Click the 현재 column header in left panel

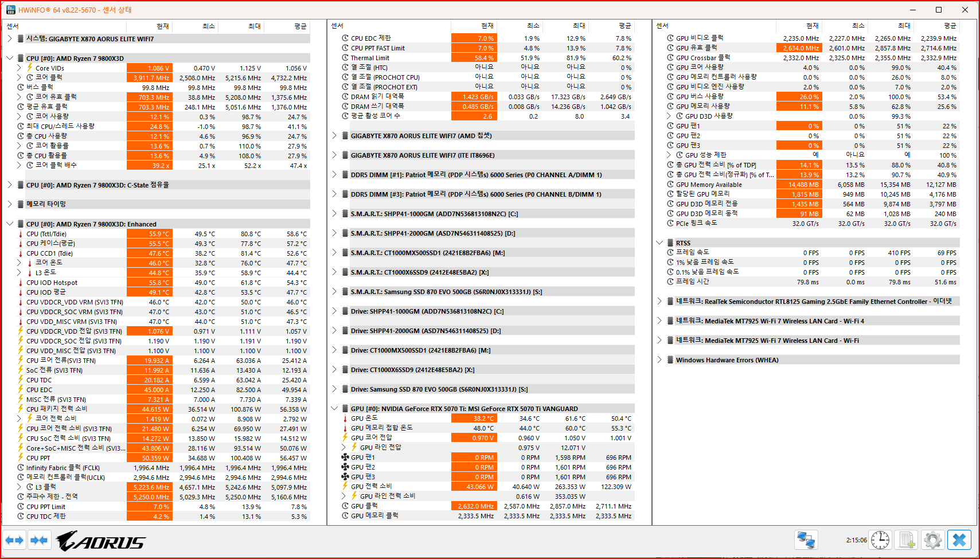pyautogui.click(x=150, y=26)
